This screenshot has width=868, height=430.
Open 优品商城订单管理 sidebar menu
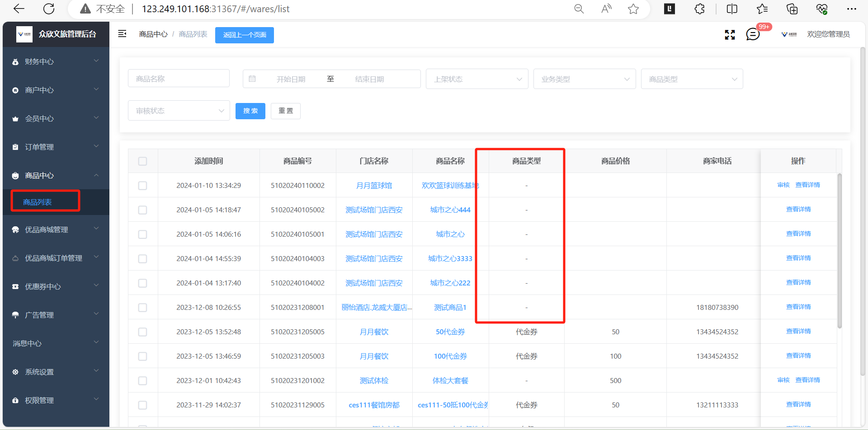point(56,258)
